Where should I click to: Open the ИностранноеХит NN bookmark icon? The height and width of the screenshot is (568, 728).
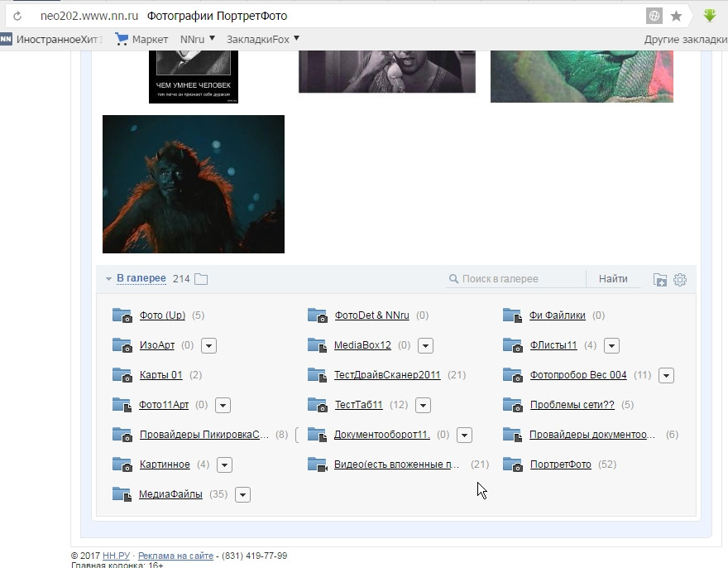[x=6, y=39]
